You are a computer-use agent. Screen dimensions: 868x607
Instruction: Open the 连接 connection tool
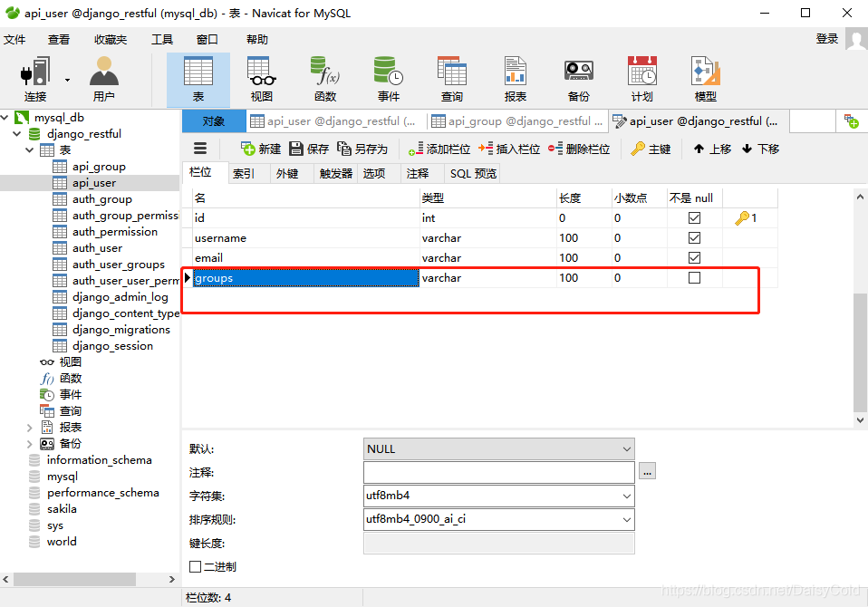tap(35, 79)
